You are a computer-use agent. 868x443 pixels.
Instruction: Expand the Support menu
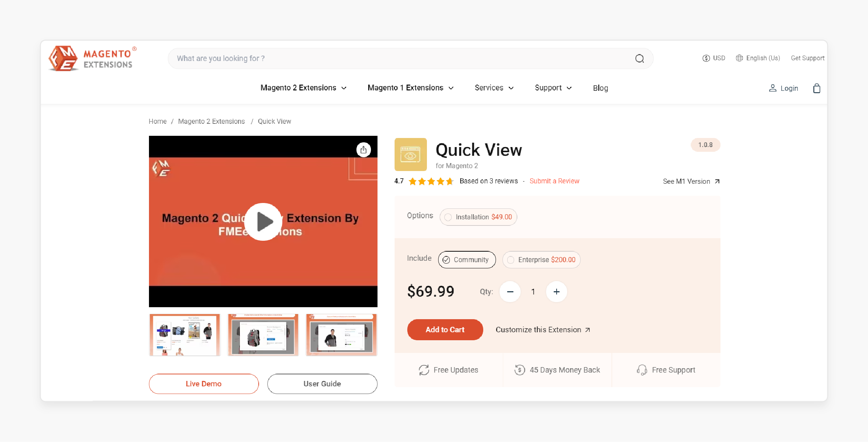coord(553,88)
